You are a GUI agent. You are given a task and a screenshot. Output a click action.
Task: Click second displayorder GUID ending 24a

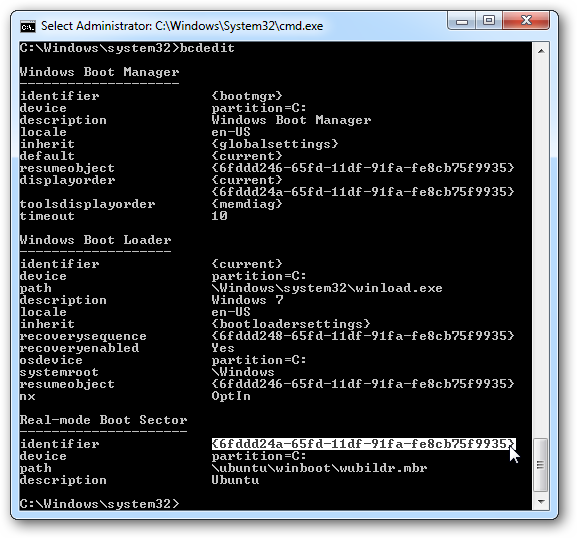pyautogui.click(x=363, y=192)
